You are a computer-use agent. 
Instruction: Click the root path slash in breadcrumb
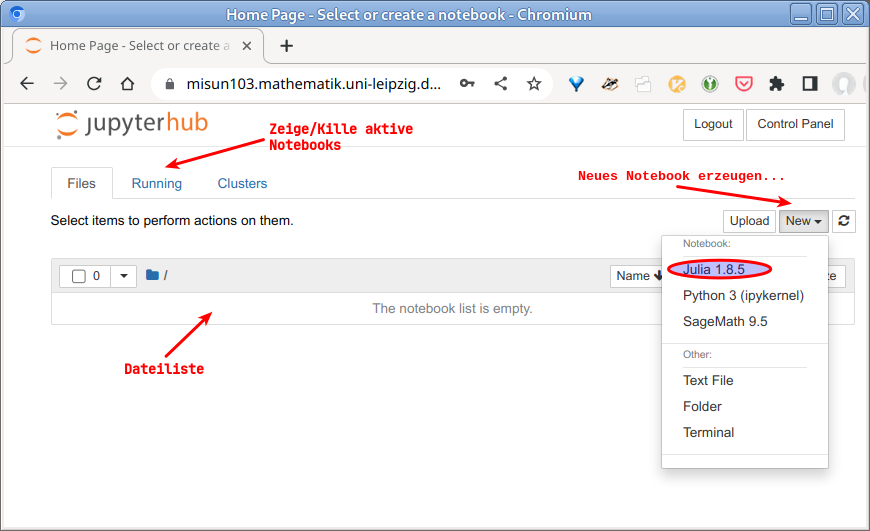tap(166, 275)
